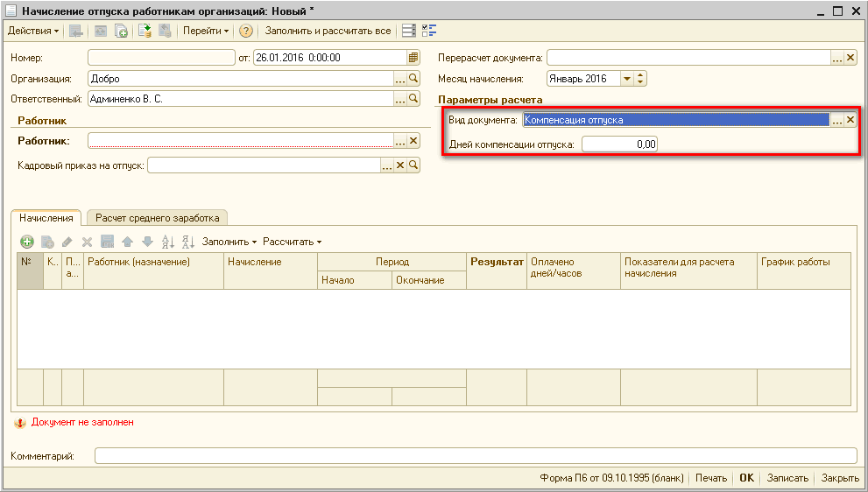Screen dimensions: 868x492
Task: Clear the Работник field with X
Action: click(413, 141)
